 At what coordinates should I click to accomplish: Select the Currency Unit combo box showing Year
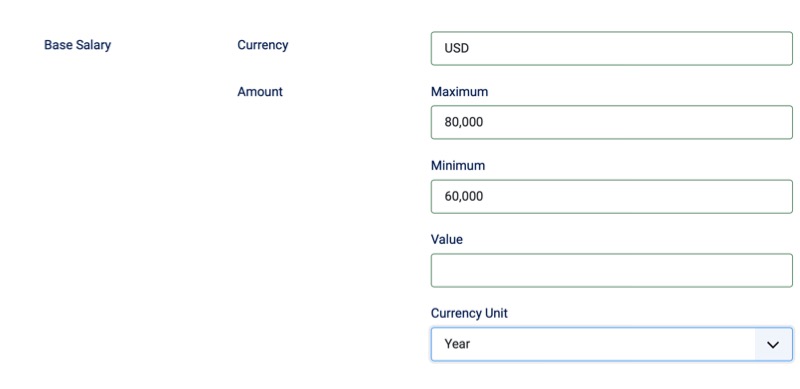coord(612,345)
